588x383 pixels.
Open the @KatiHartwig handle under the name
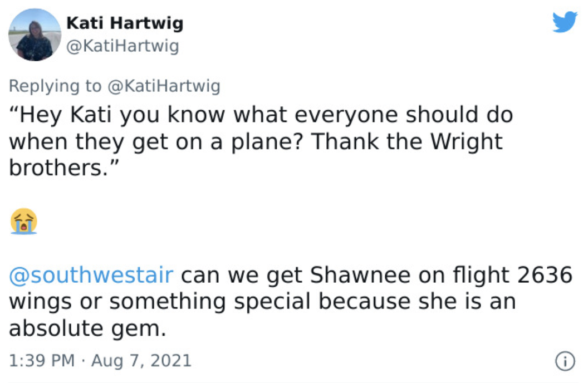122,46
